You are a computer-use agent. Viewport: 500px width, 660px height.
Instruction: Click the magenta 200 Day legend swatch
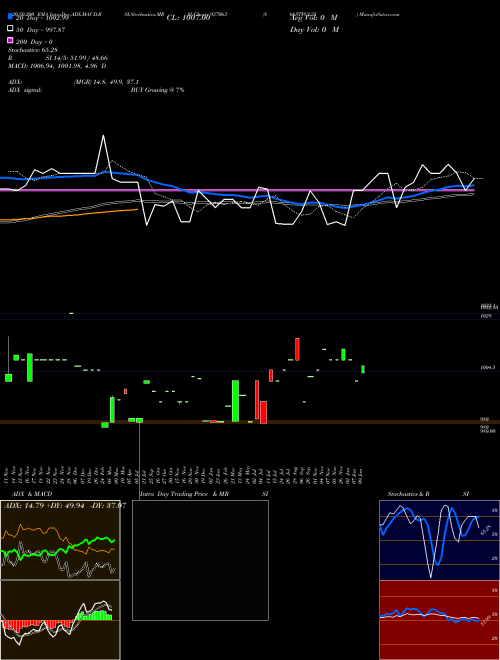pos(11,40)
